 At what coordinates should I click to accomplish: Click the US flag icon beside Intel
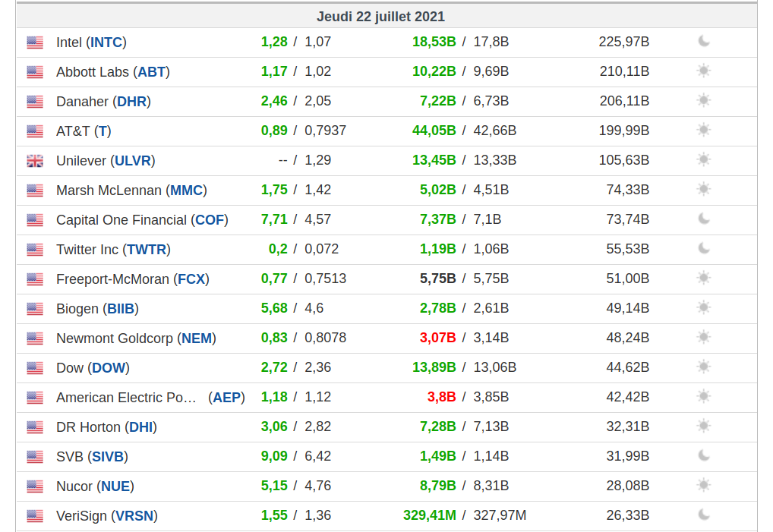[35, 42]
